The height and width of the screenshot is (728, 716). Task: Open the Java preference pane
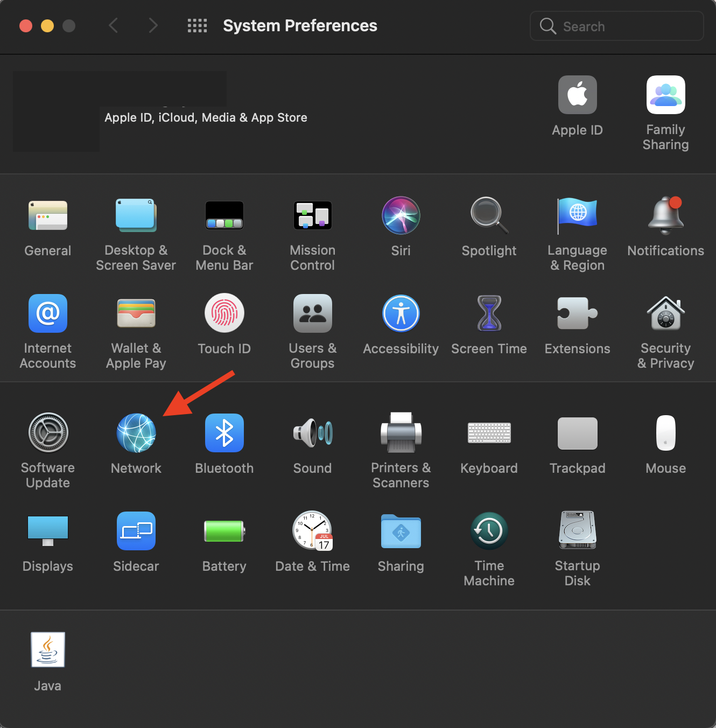pos(48,649)
